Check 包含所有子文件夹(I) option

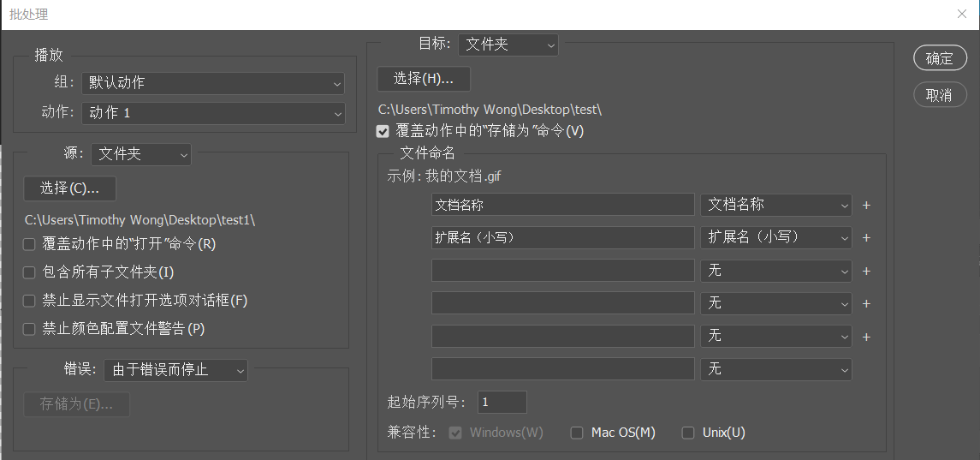point(29,272)
